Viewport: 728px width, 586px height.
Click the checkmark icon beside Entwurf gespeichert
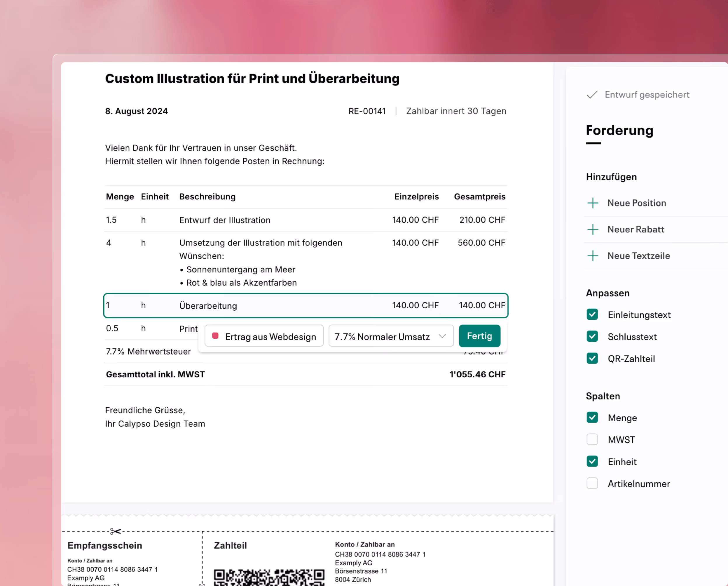click(x=592, y=95)
